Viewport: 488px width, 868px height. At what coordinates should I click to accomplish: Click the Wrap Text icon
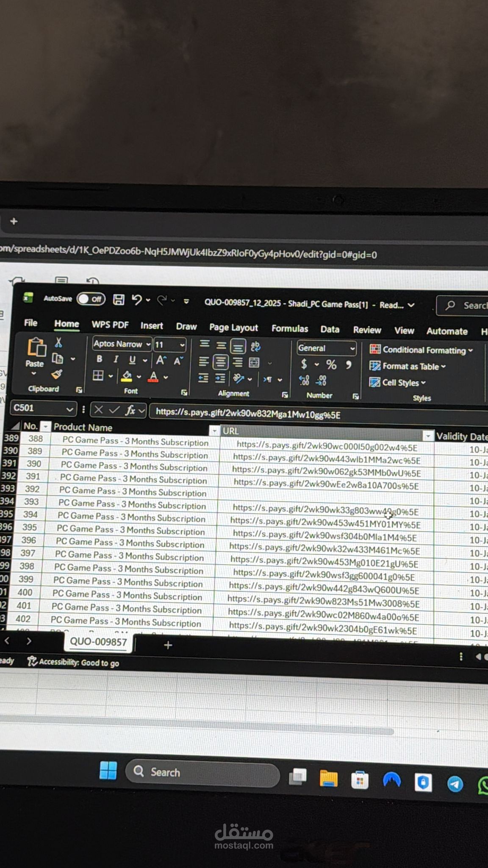(255, 347)
